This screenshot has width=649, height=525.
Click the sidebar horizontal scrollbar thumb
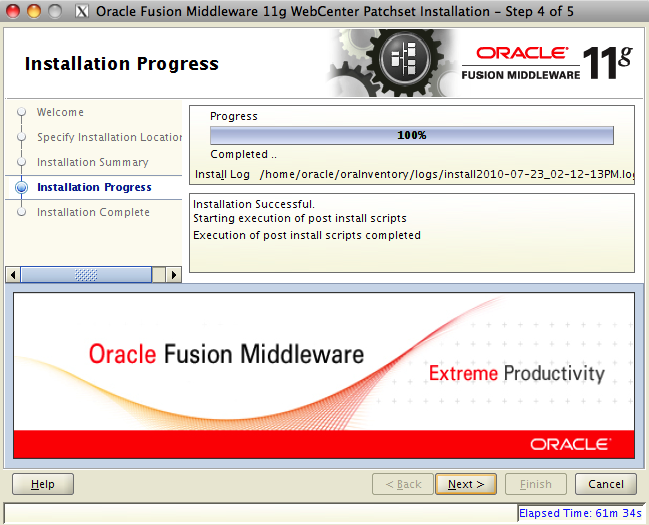(86, 273)
